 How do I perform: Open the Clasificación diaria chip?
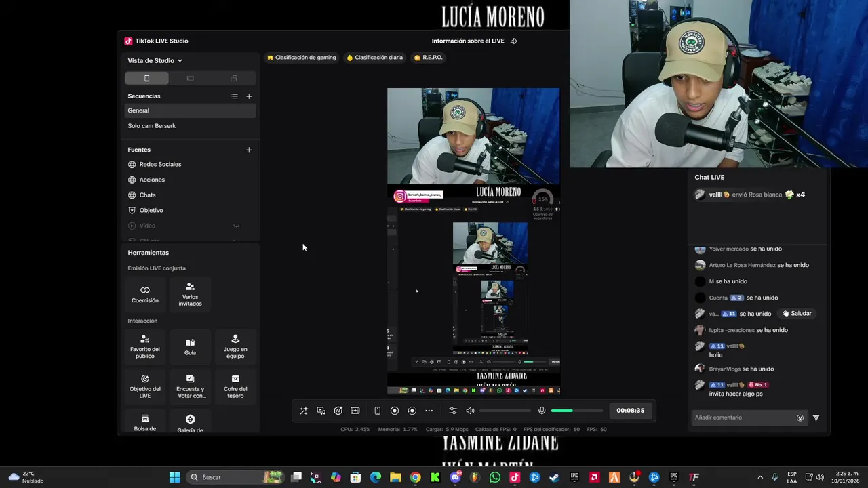pos(375,58)
